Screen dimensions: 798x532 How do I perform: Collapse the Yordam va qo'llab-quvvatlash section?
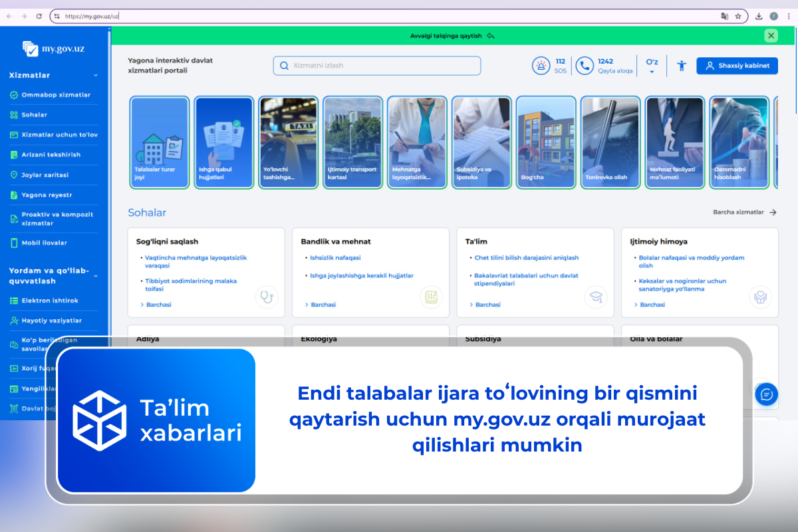(95, 275)
